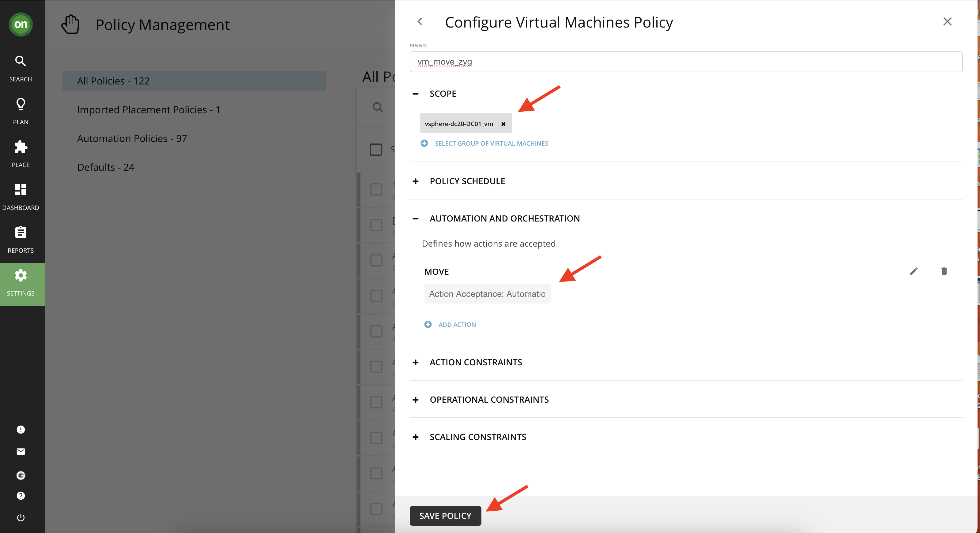The image size is (980, 533).
Task: Select Imported Placement Policies - 1 category
Action: click(148, 110)
